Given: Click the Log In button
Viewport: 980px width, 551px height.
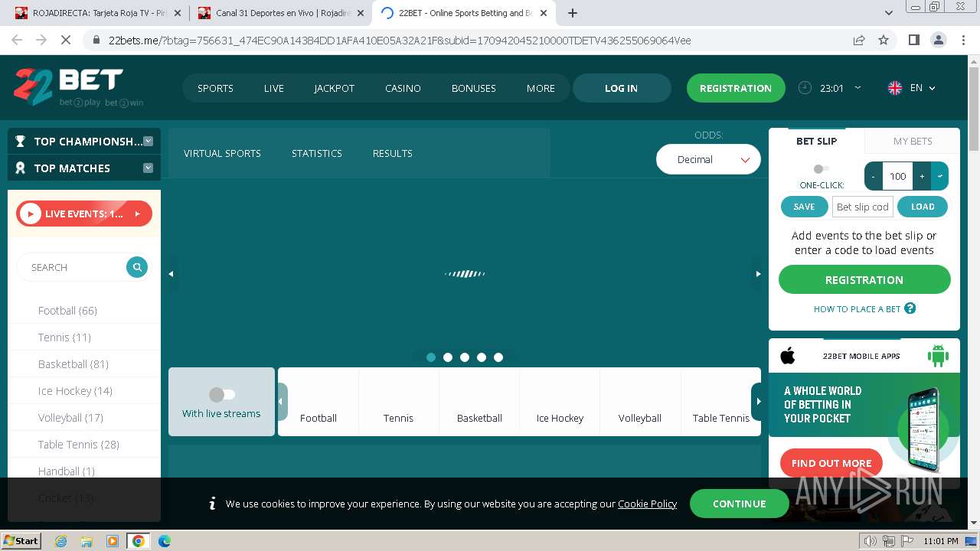Looking at the screenshot, I should point(622,88).
